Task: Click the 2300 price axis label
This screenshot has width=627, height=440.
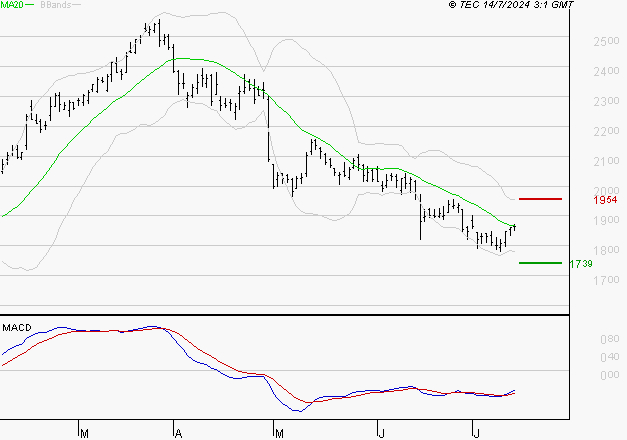Action: [x=606, y=101]
